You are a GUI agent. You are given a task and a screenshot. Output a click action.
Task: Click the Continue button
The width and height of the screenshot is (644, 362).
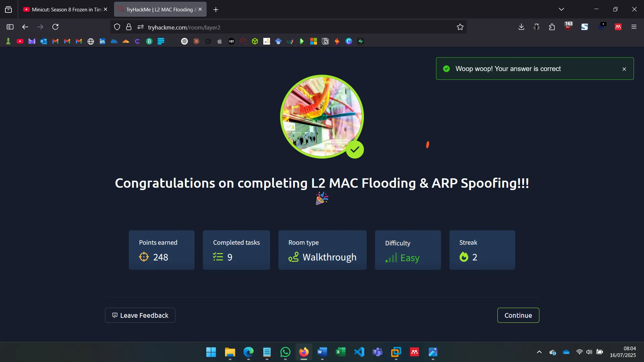point(518,315)
